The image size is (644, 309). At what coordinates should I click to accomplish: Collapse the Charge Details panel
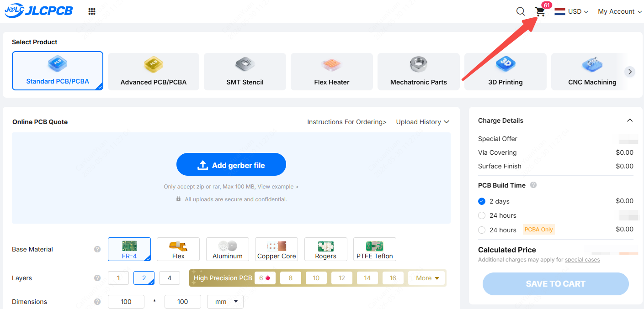tap(630, 120)
